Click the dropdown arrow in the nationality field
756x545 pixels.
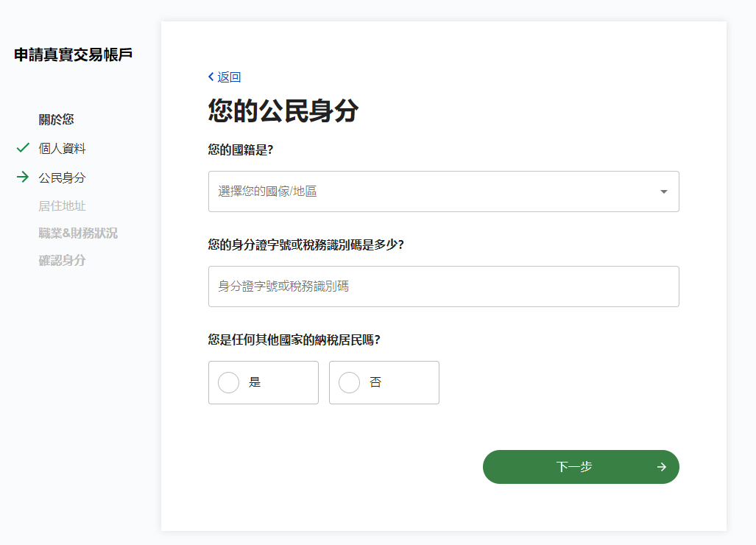664,192
